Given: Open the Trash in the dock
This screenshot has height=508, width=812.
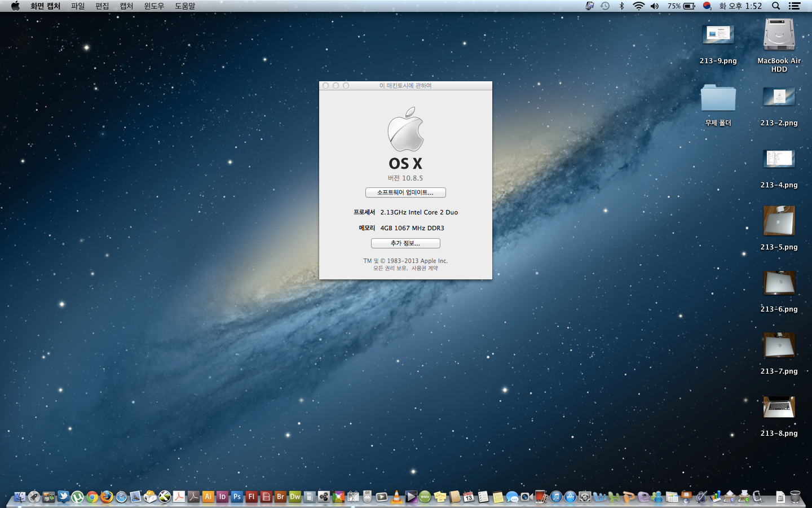Looking at the screenshot, I should pyautogui.click(x=795, y=497).
